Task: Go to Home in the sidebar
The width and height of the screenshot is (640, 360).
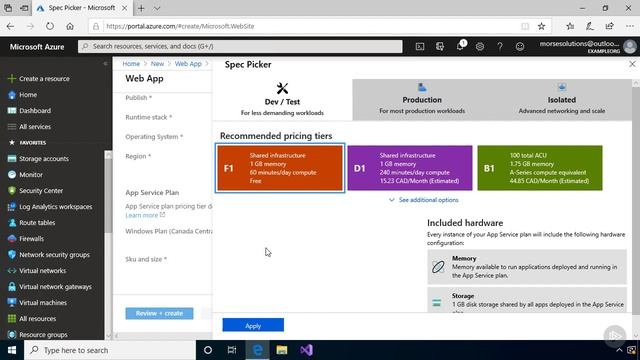Action: [28, 95]
